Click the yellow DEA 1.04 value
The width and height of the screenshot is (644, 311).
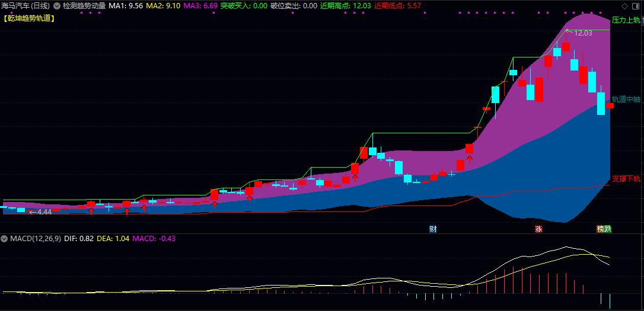click(113, 239)
